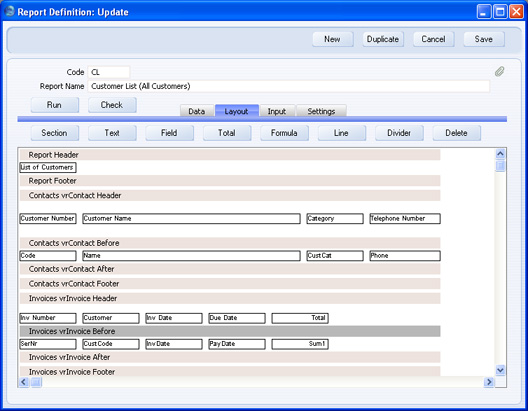Click the Formula button
This screenshot has width=528, height=411.
(284, 133)
